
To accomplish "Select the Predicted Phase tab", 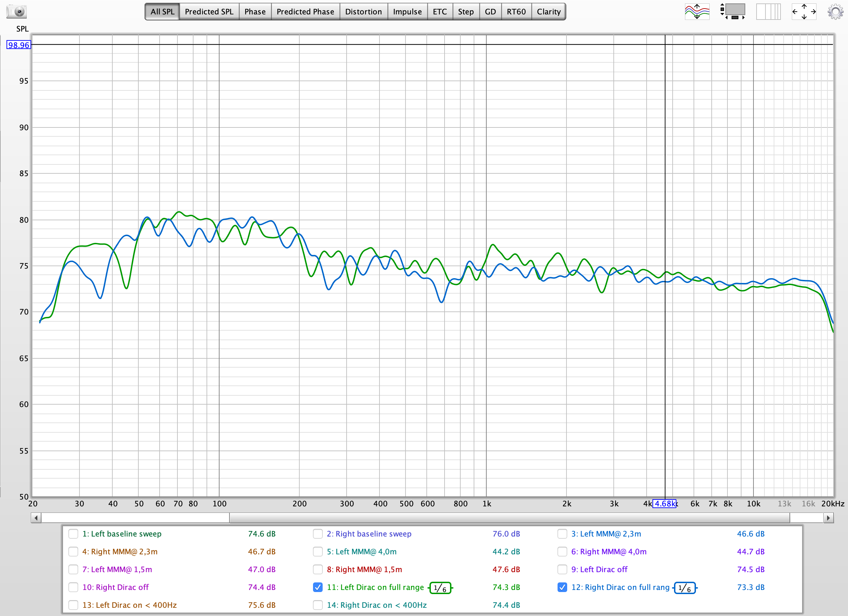I will point(305,12).
